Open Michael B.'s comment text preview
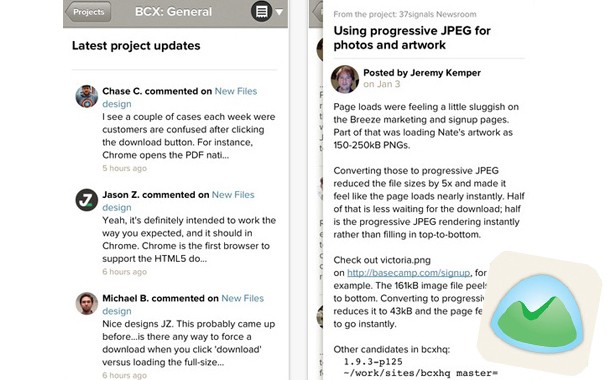This screenshot has height=380, width=607. [189, 343]
